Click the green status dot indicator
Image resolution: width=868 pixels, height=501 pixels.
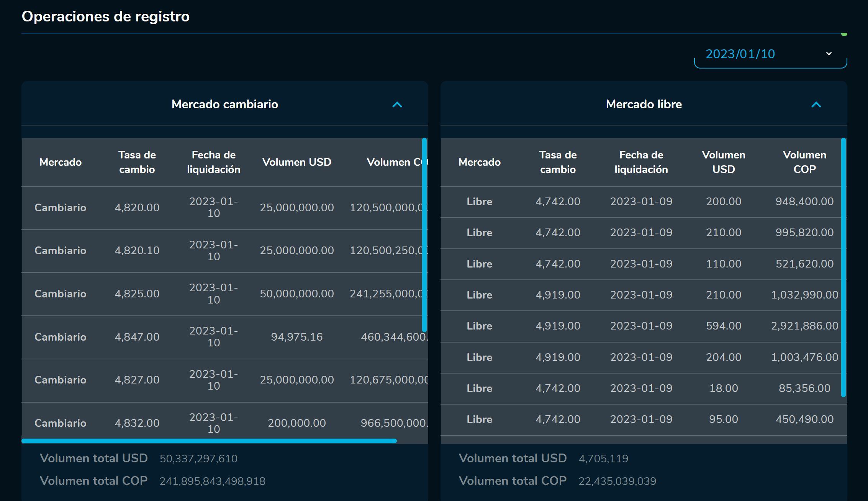pyautogui.click(x=844, y=34)
